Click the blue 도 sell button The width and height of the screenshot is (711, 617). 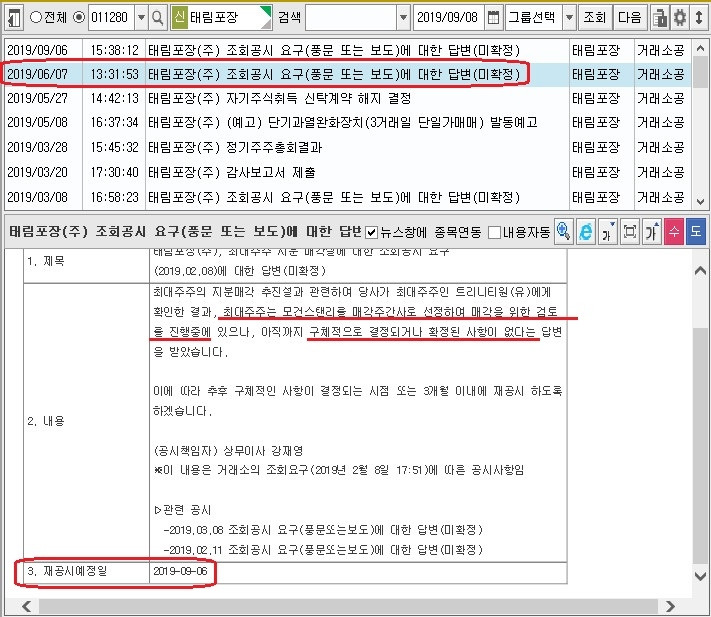(x=696, y=232)
